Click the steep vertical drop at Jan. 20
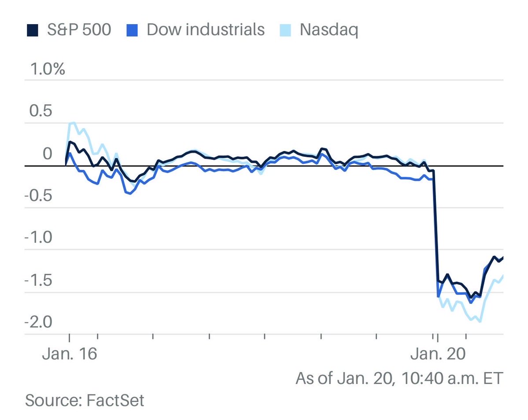This screenshot has width=528, height=420. point(436,225)
